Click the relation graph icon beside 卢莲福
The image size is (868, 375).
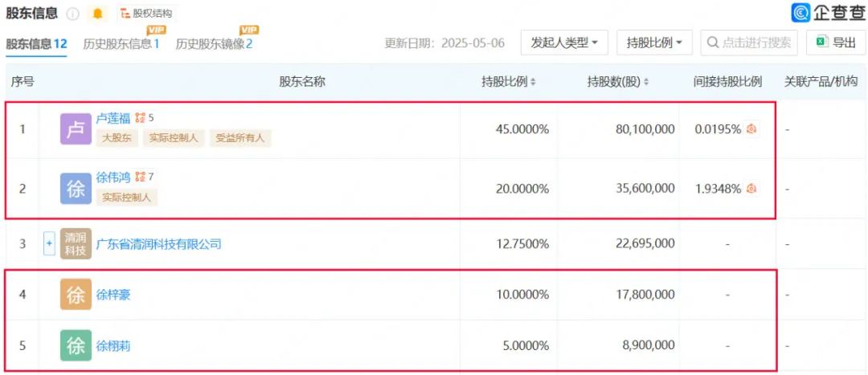pos(140,118)
